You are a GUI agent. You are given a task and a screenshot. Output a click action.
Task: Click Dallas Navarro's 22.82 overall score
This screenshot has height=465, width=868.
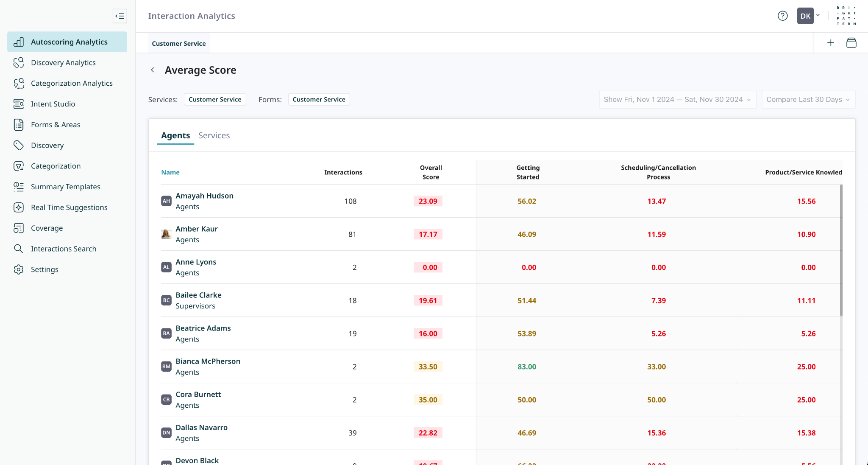pos(428,433)
